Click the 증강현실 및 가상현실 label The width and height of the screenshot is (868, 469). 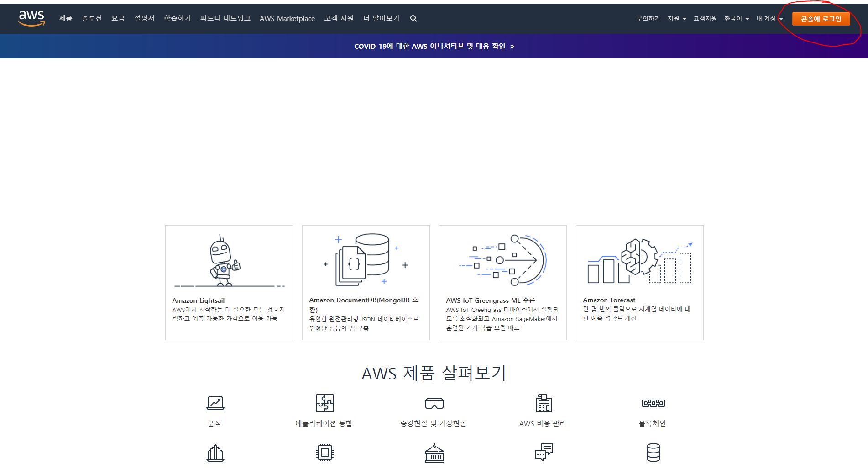[x=434, y=423]
